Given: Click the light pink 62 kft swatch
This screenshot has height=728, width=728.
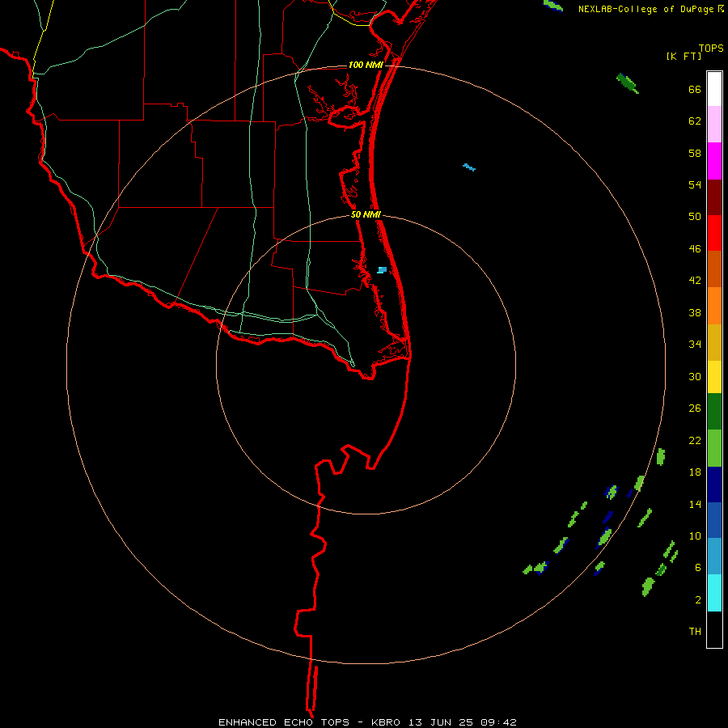Looking at the screenshot, I should pos(714,125).
